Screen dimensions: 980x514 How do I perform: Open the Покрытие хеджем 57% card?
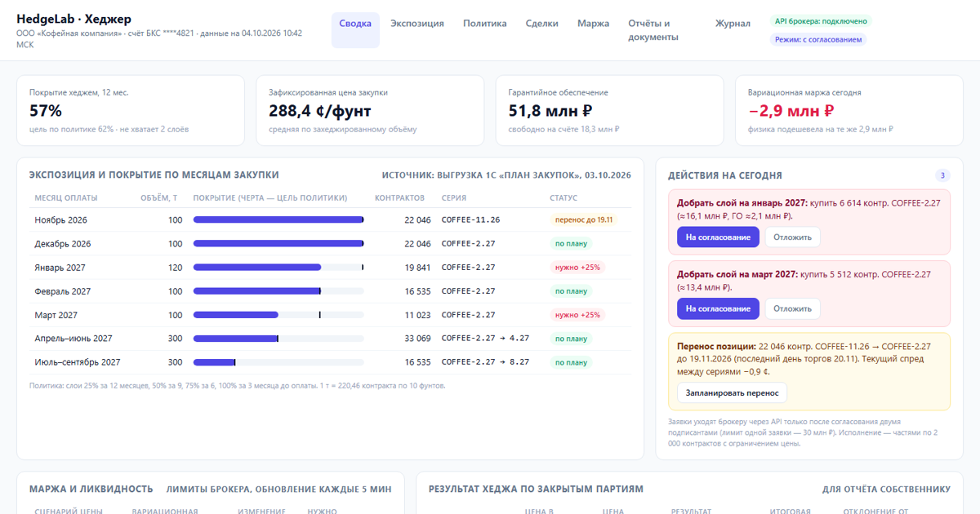point(131,111)
